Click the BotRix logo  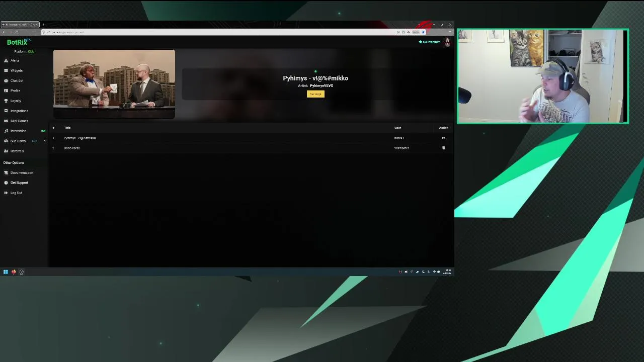[18, 42]
